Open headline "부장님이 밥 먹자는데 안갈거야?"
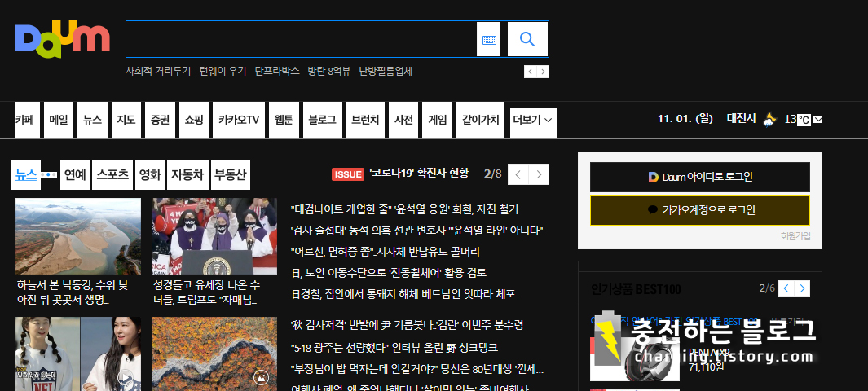 pos(416,369)
